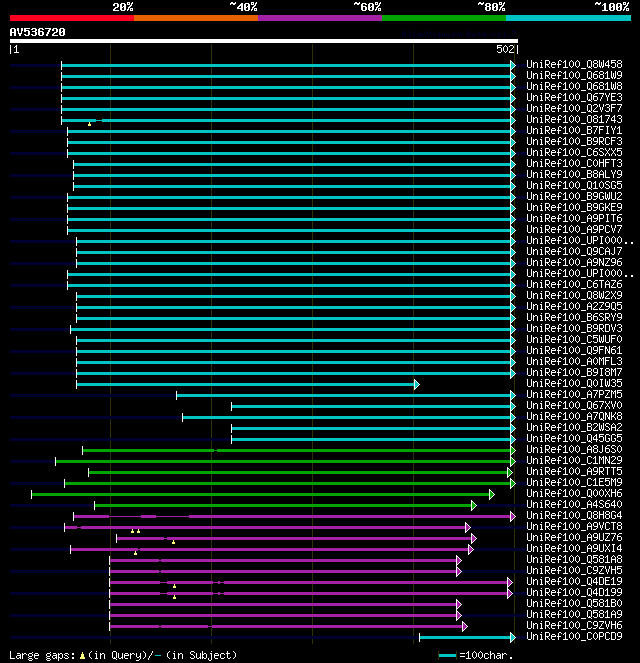Viewport: 640px width, 663px height.
Task: Click the green alignment bar for UniRef100_Q00XH6
Action: (263, 494)
